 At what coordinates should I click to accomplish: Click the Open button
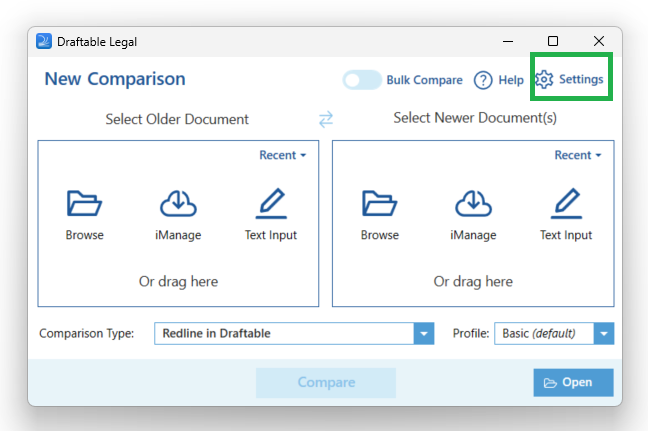(x=573, y=382)
